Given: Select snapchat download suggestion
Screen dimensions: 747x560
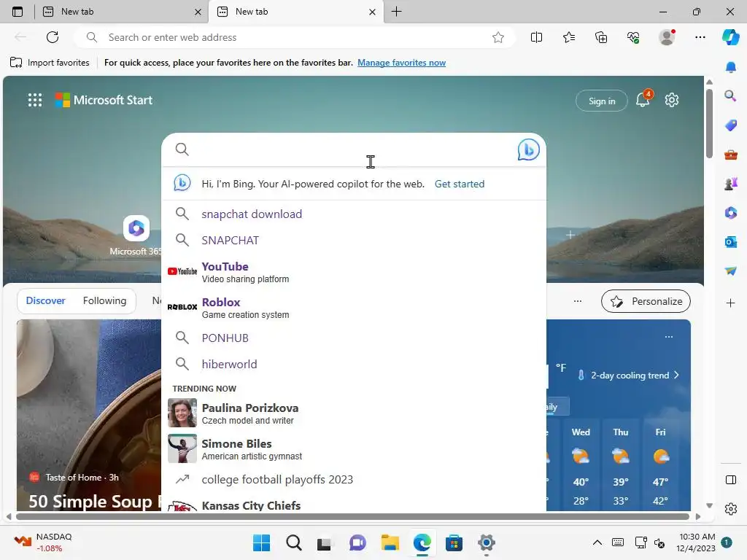Looking at the screenshot, I should point(354,214).
